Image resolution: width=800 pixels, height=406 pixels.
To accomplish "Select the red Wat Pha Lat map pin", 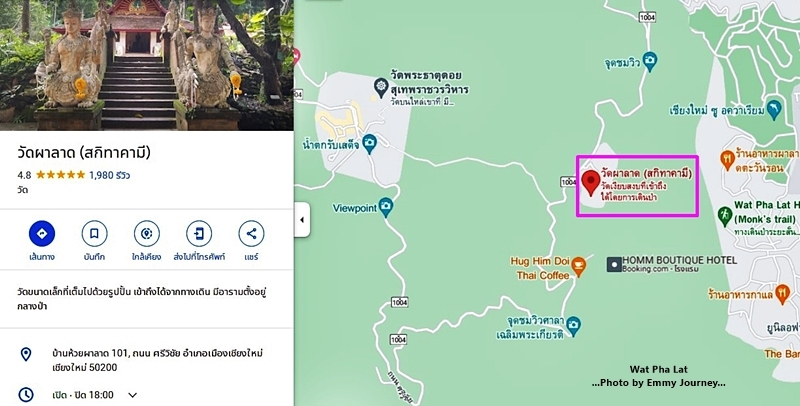I will (591, 183).
